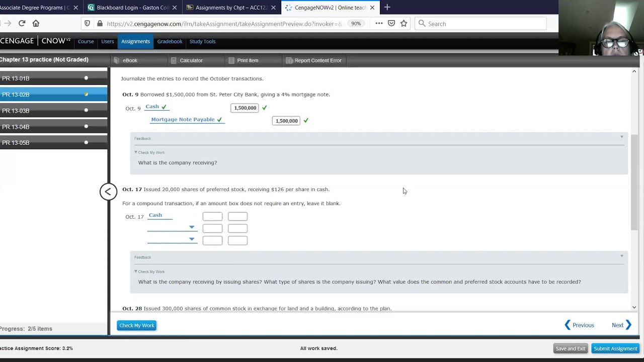This screenshot has width=644, height=362.
Task: Open the Course menu
Action: (86, 41)
